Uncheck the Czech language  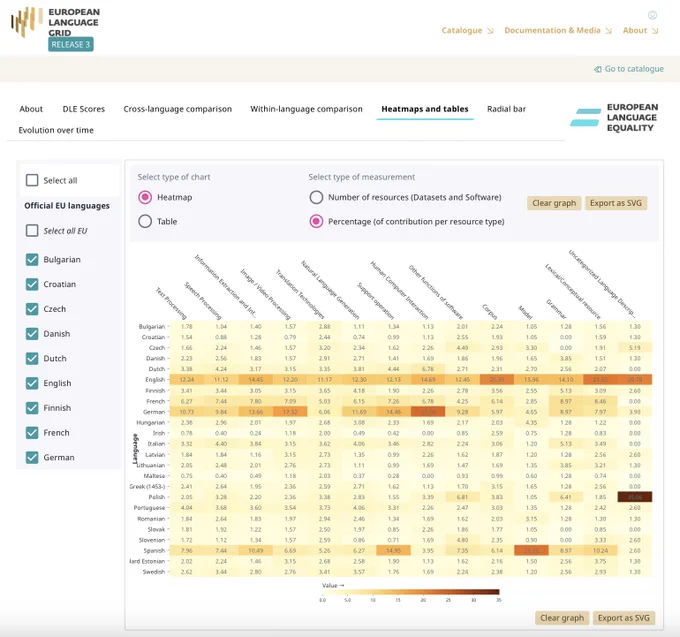point(32,309)
